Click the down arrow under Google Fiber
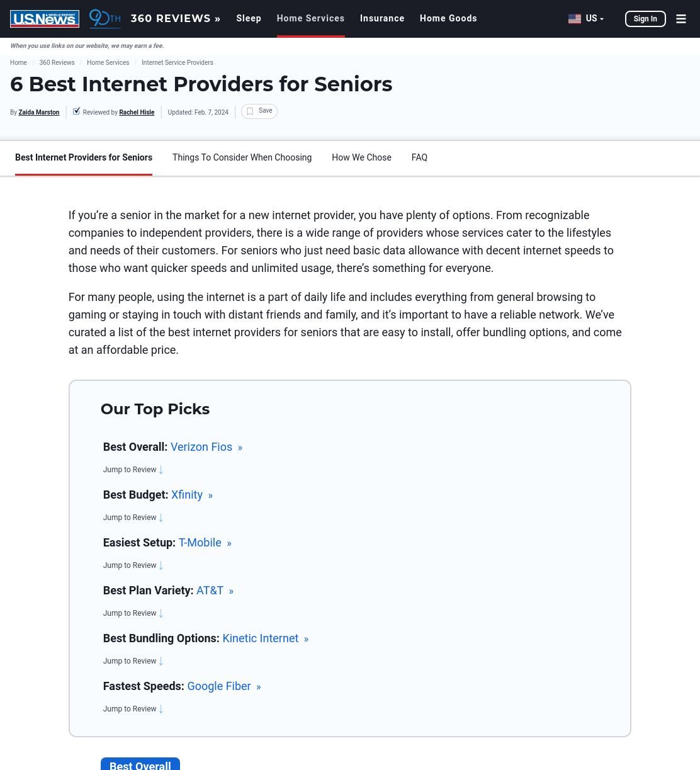700x770 pixels. pyautogui.click(x=161, y=709)
